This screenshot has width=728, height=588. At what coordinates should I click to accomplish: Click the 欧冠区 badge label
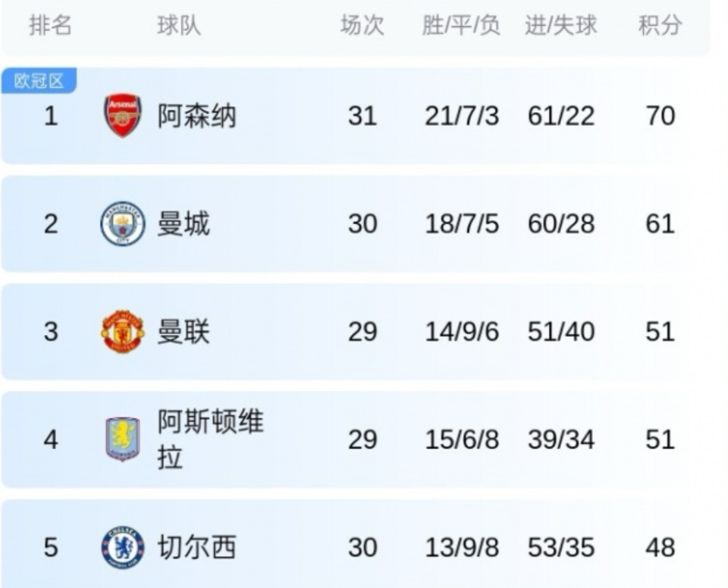click(39, 81)
